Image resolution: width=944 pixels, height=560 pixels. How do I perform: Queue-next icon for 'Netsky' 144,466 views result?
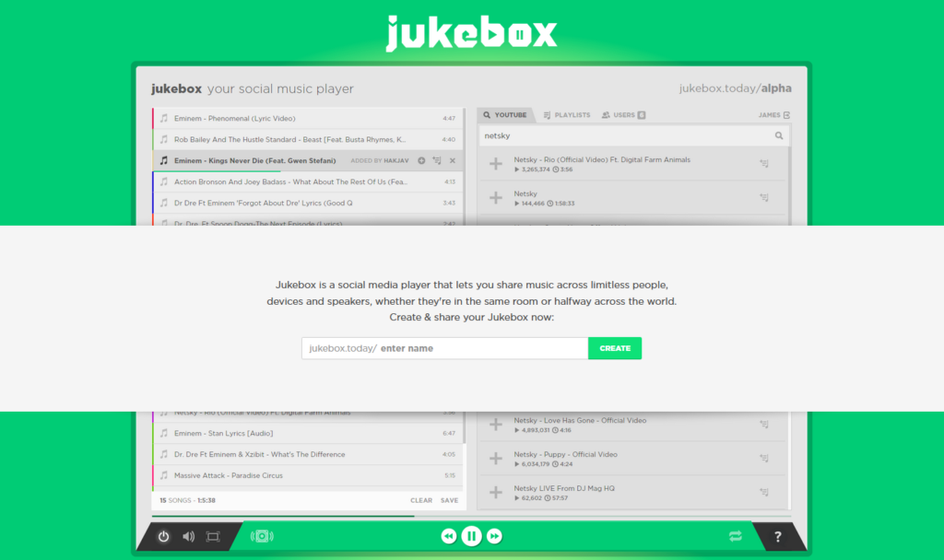point(764,198)
